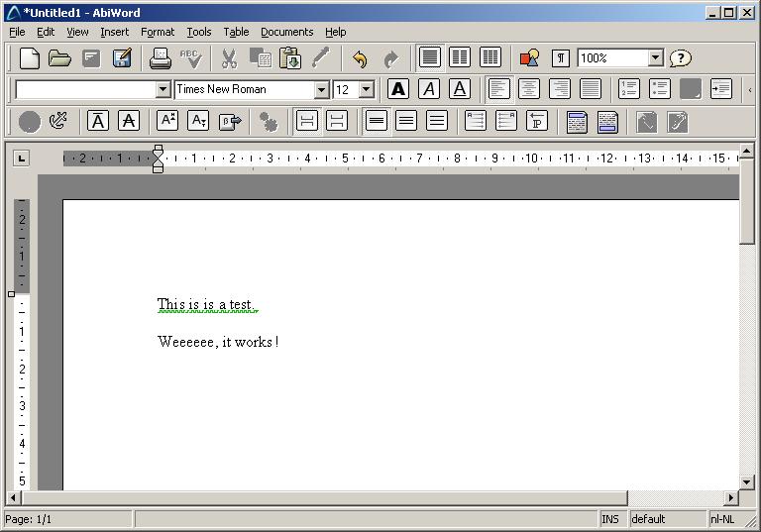Image resolution: width=761 pixels, height=532 pixels.
Task: Apply strikethrough with the struck-through A icon
Action: [128, 121]
